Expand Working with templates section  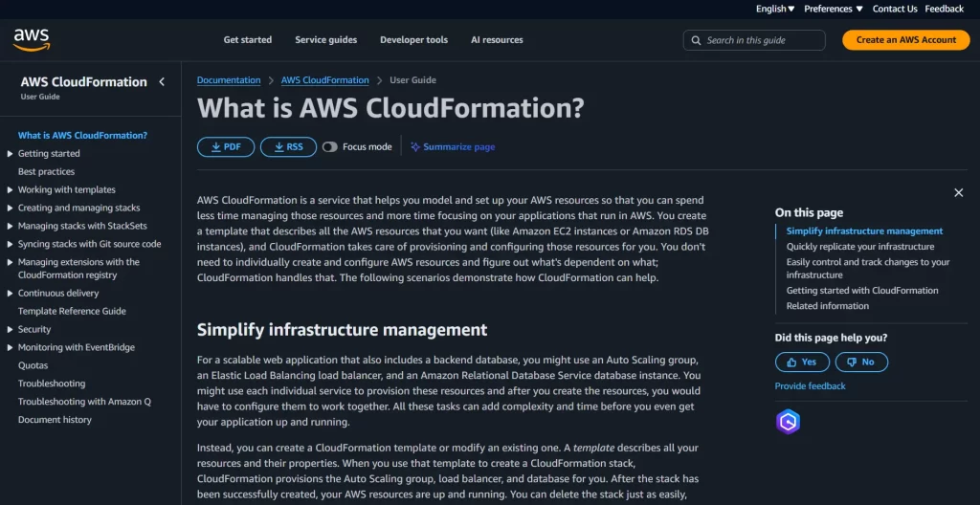pyautogui.click(x=10, y=190)
